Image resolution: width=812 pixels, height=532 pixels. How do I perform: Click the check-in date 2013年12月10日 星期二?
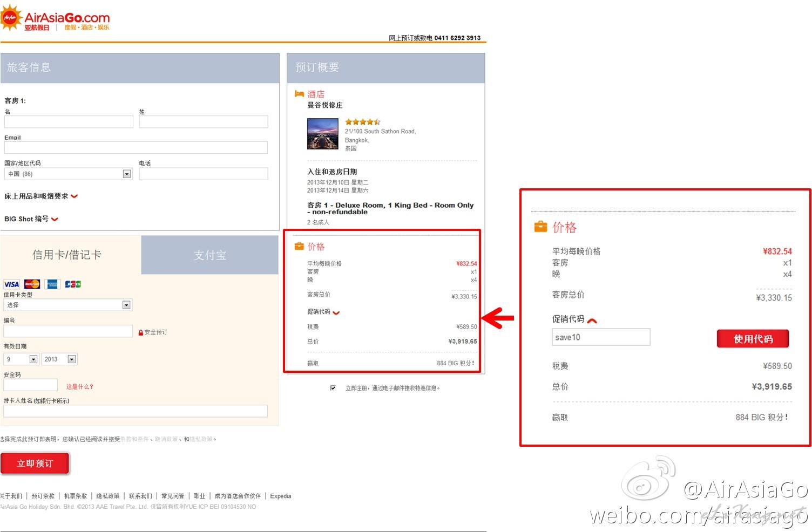[x=337, y=182]
